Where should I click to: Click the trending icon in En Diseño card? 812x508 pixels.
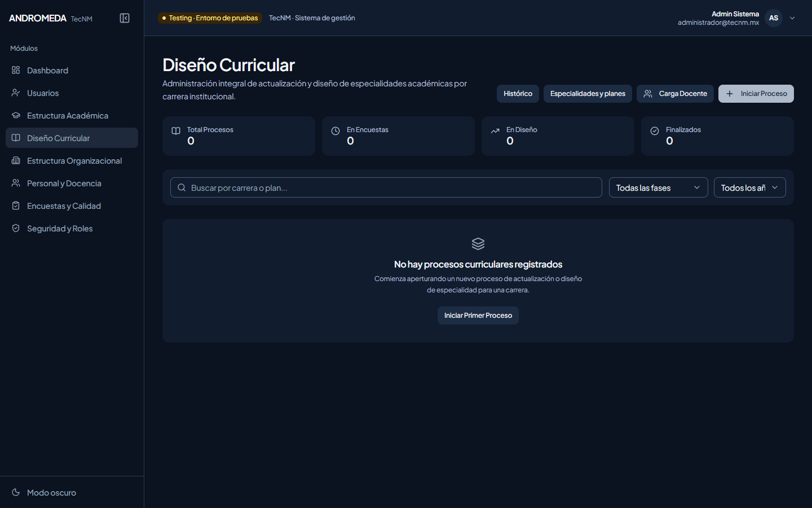tap(495, 131)
